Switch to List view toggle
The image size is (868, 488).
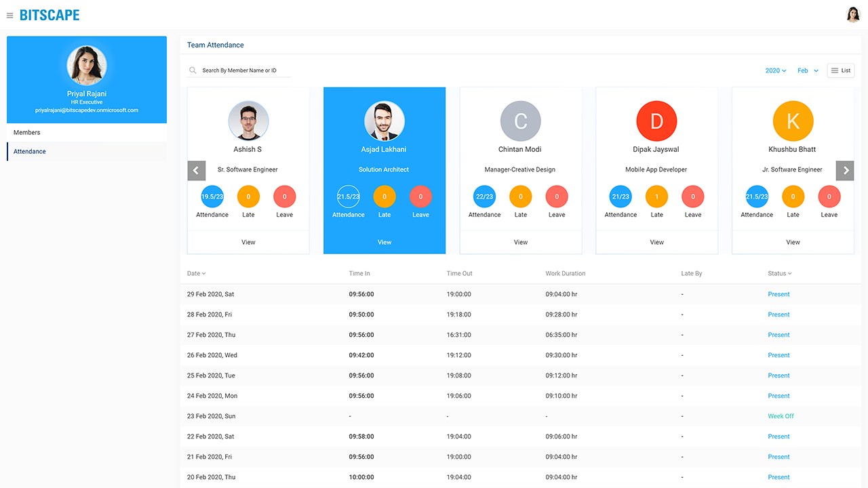coord(841,70)
